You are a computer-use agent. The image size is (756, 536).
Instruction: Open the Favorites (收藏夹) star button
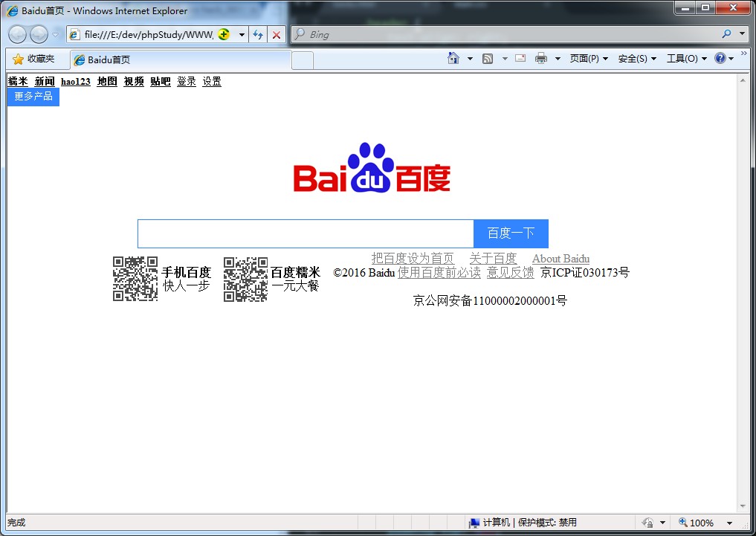coord(33,59)
